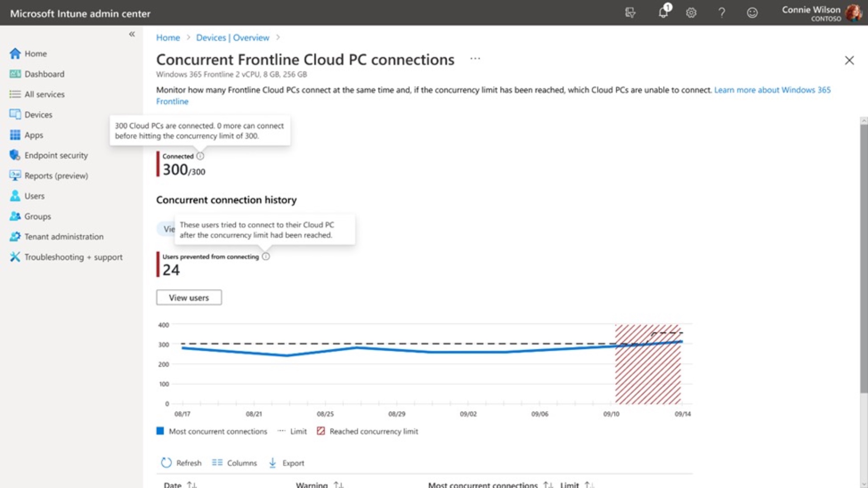This screenshot has width=868, height=488.
Task: Sort by the Limit column
Action: tap(577, 484)
